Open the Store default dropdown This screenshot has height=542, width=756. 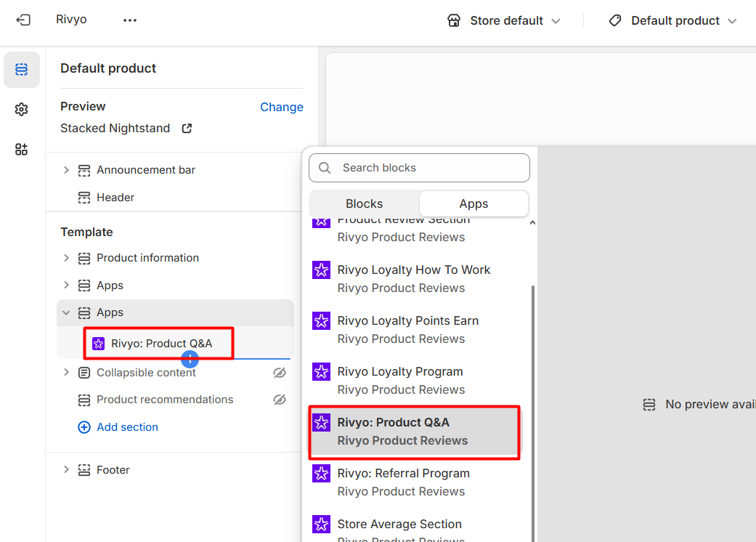(x=504, y=21)
